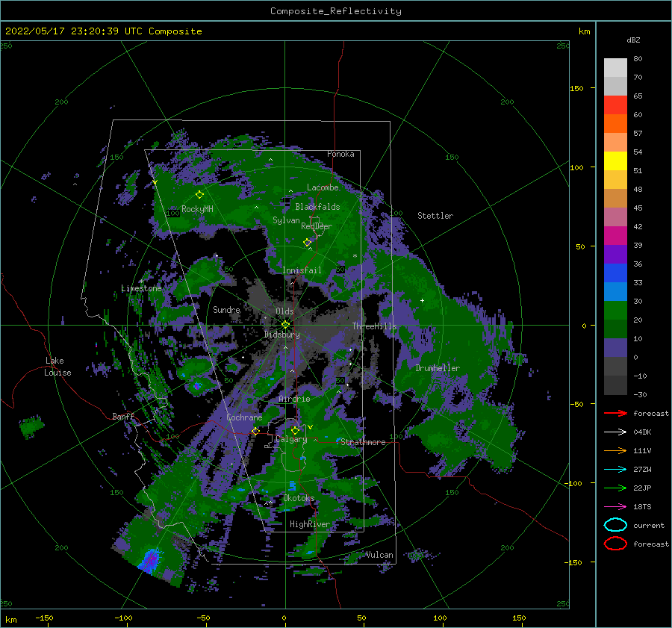Click the yellow diamond marker near Cochrane

255,431
